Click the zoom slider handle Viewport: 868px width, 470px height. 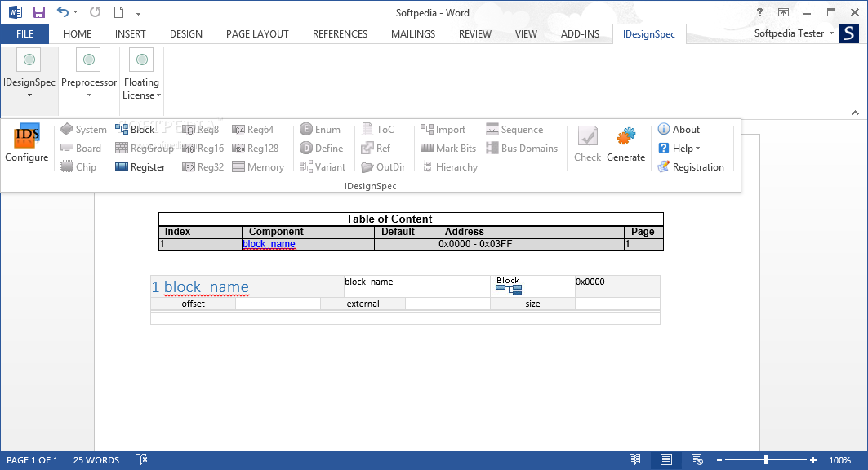tap(766, 460)
